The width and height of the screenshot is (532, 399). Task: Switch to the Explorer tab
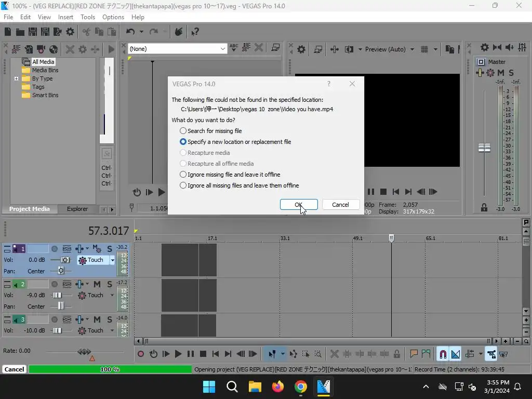[x=77, y=209]
